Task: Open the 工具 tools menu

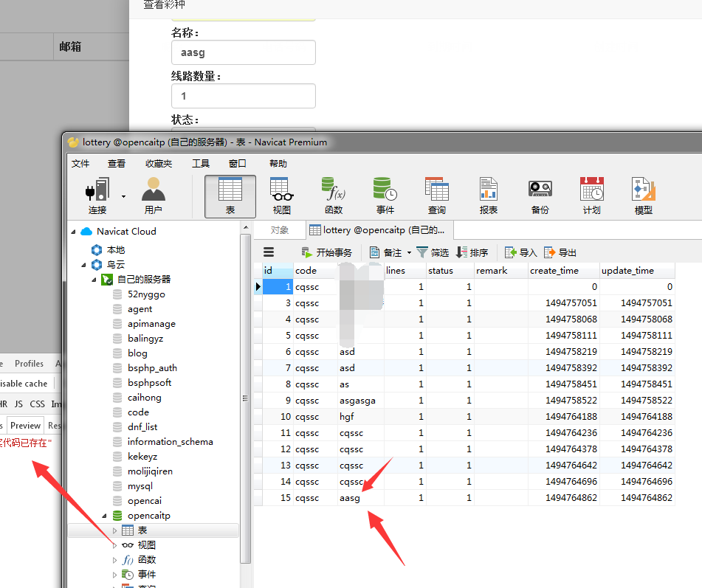Action: click(201, 163)
